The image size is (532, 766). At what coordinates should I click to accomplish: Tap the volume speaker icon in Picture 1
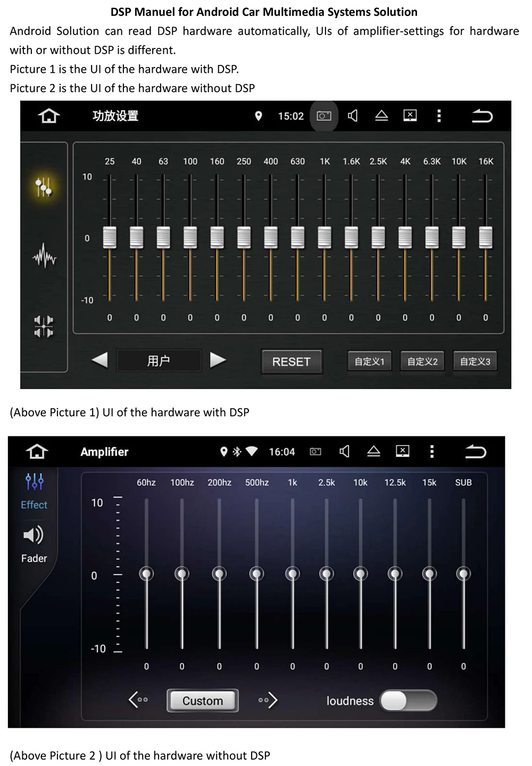353,116
